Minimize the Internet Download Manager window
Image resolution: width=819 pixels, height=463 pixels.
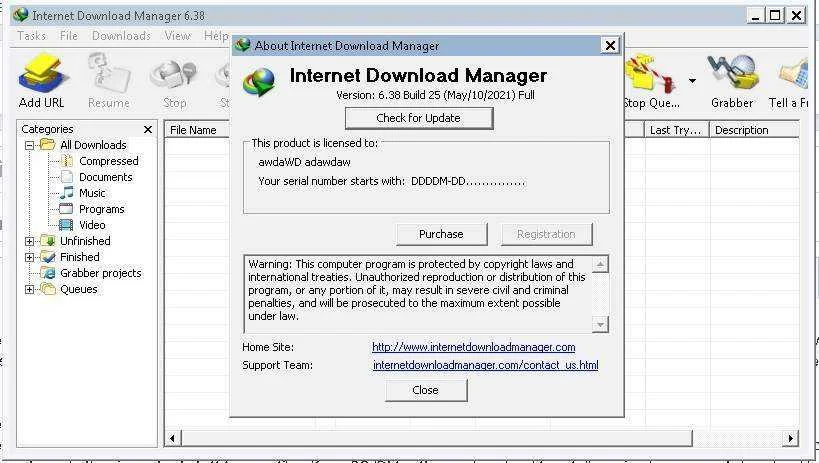pyautogui.click(x=755, y=15)
